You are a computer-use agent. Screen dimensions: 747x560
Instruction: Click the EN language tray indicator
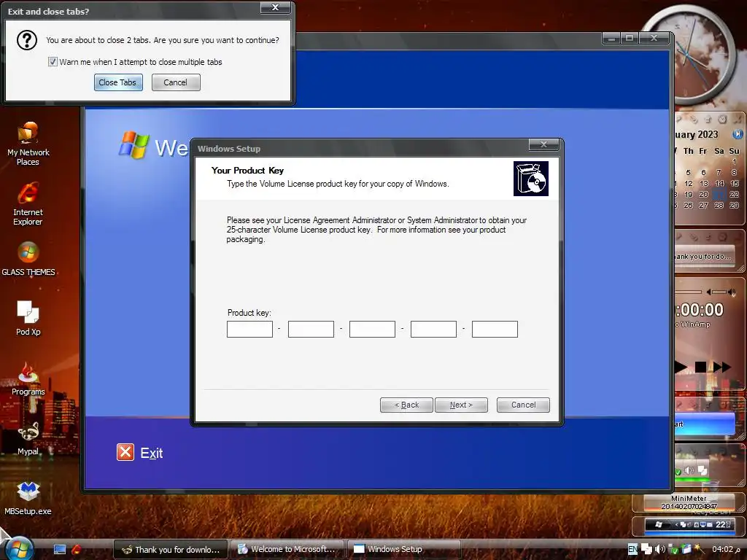point(632,550)
